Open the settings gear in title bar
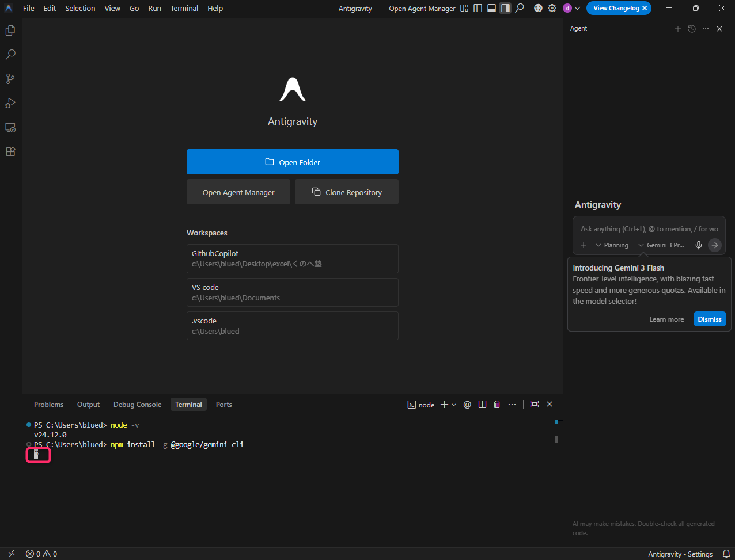Image resolution: width=735 pixels, height=560 pixels. pos(552,9)
